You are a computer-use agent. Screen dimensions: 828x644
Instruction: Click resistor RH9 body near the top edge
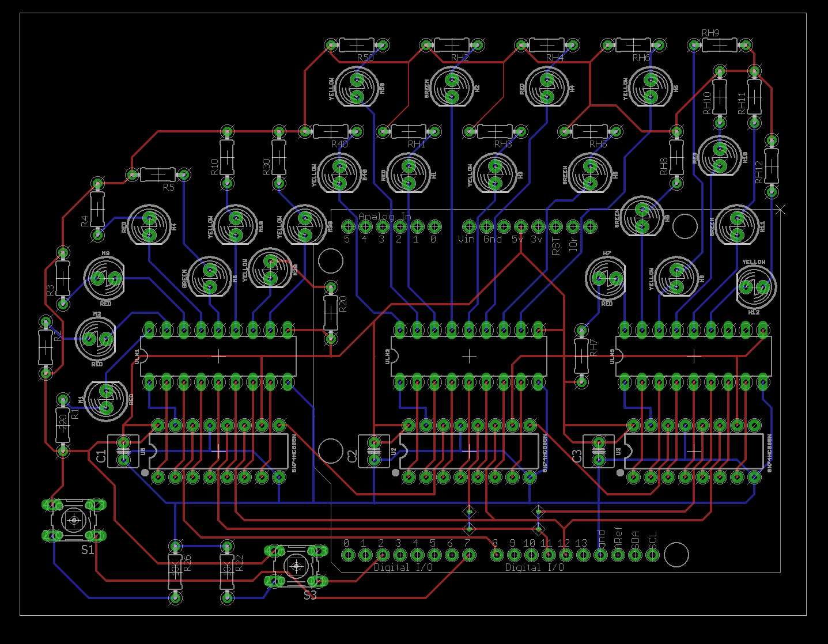pos(720,44)
